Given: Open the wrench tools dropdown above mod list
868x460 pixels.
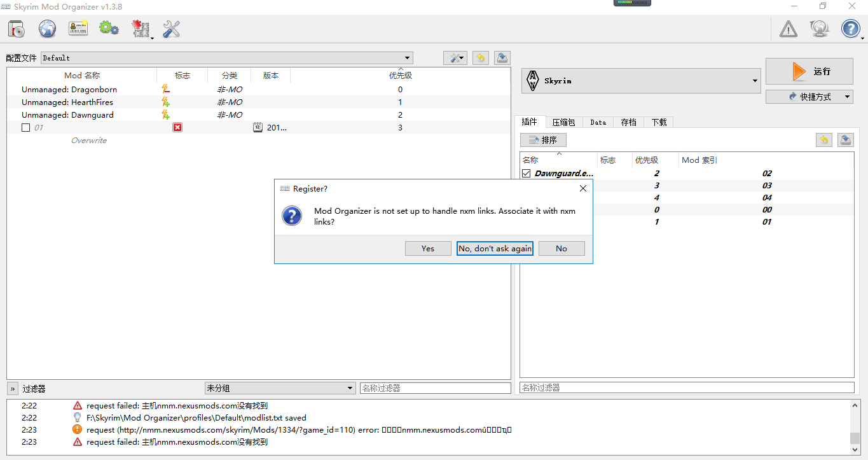Looking at the screenshot, I should point(455,58).
